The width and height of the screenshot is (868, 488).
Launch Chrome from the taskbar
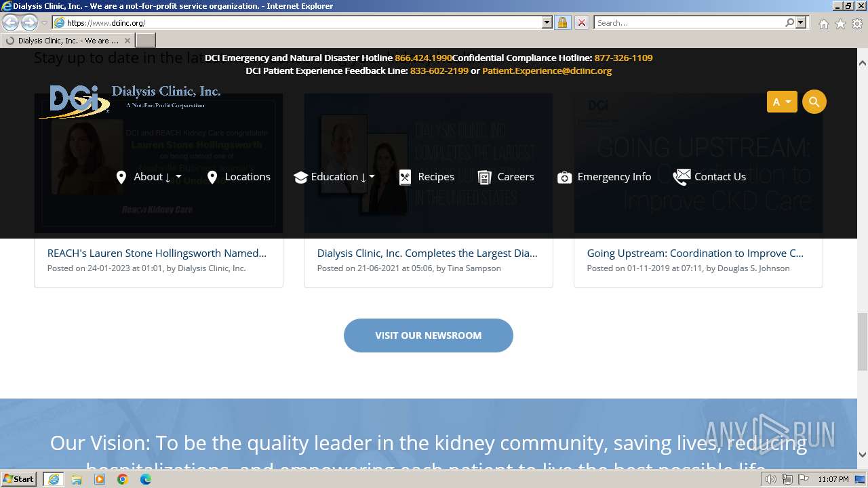coord(122,479)
